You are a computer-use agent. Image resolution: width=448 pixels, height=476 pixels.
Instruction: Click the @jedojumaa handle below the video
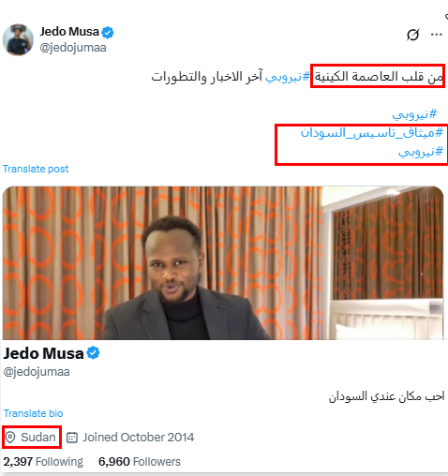click(37, 372)
